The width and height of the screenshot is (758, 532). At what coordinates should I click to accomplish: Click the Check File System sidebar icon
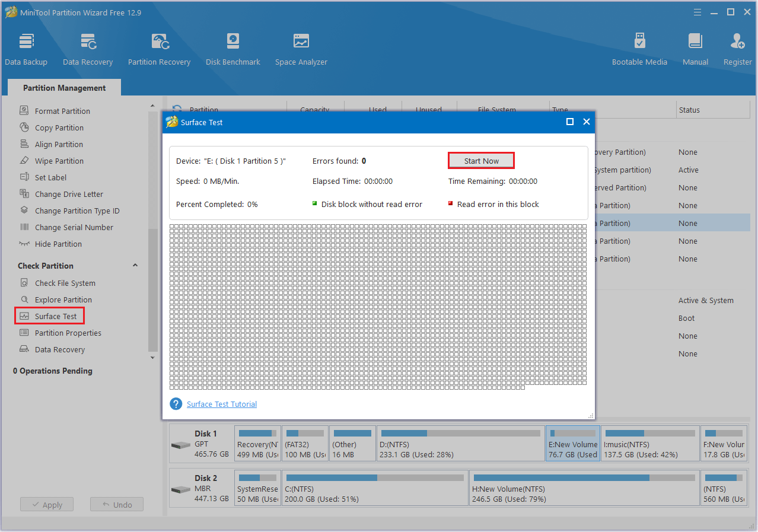click(24, 282)
